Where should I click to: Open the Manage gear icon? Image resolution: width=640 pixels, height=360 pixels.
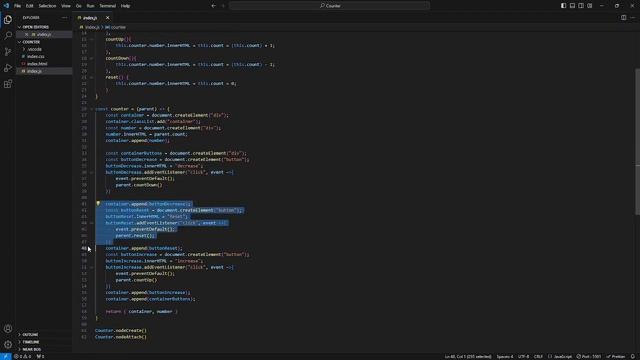8,344
